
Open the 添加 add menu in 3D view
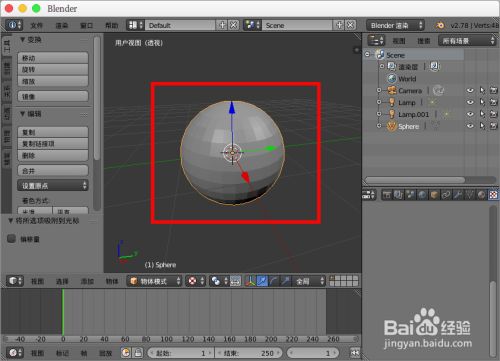(x=87, y=281)
